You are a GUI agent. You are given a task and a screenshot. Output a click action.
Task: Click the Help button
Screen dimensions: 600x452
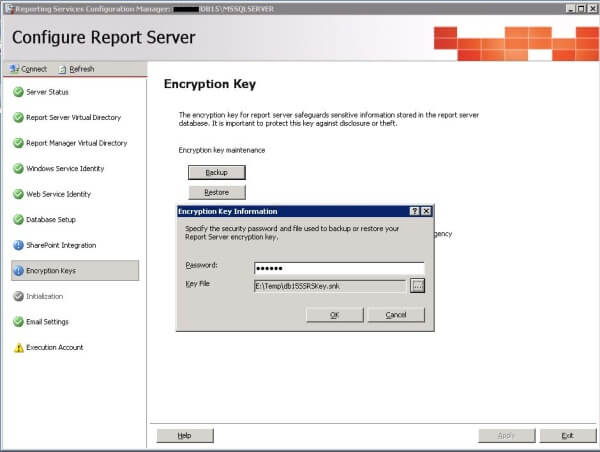[185, 436]
